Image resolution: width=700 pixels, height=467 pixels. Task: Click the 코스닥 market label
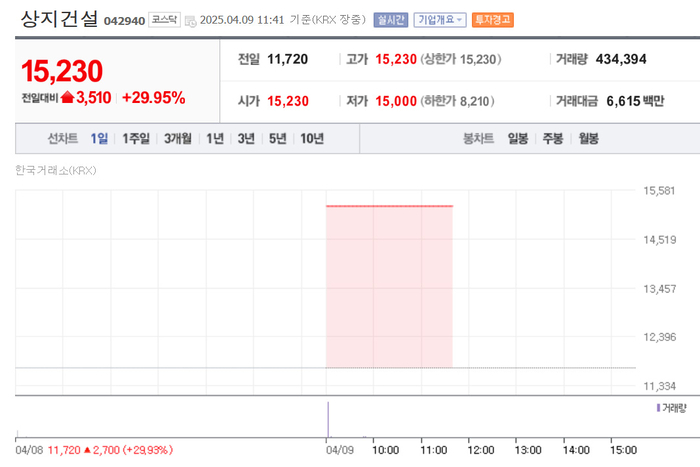pyautogui.click(x=164, y=20)
